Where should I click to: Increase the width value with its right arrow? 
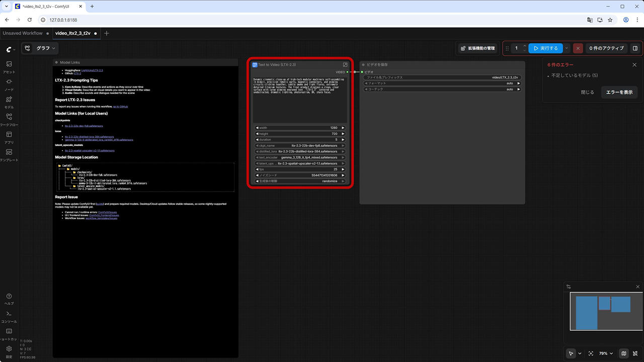tap(343, 128)
